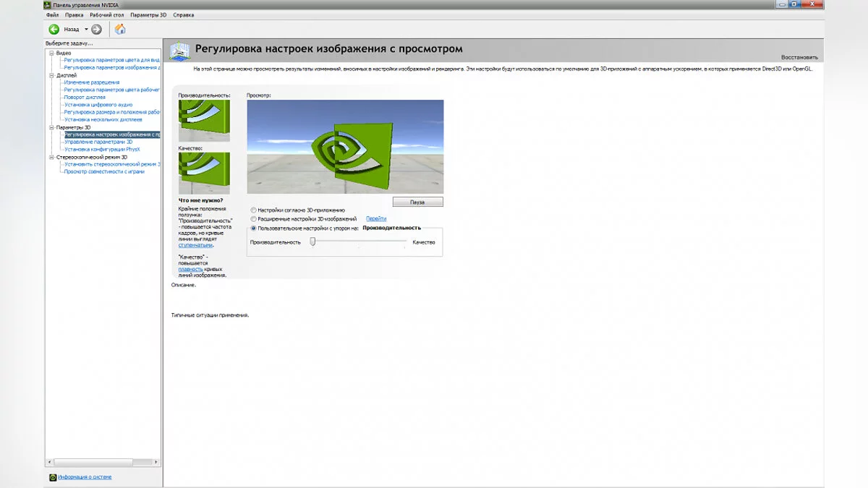
Task: Select Регулировка настроек изображения с просмотром
Action: [112, 134]
